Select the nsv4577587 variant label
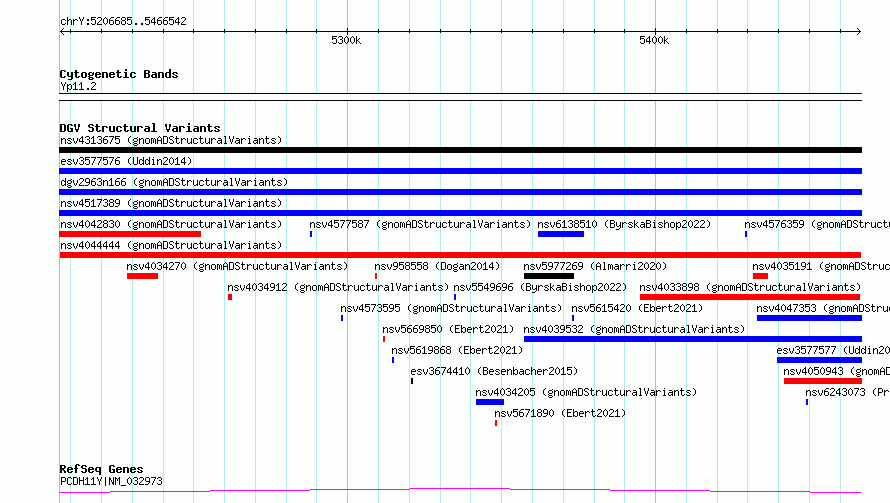Viewport: 890px width, 503px height. click(x=420, y=224)
